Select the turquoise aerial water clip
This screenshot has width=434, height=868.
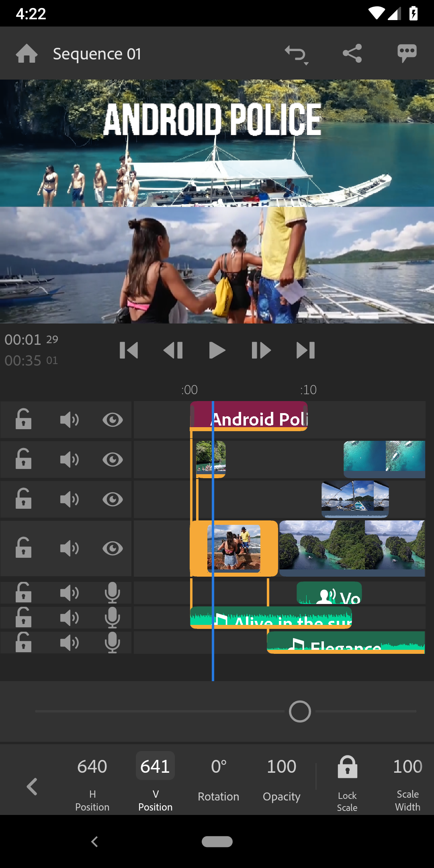click(x=385, y=459)
